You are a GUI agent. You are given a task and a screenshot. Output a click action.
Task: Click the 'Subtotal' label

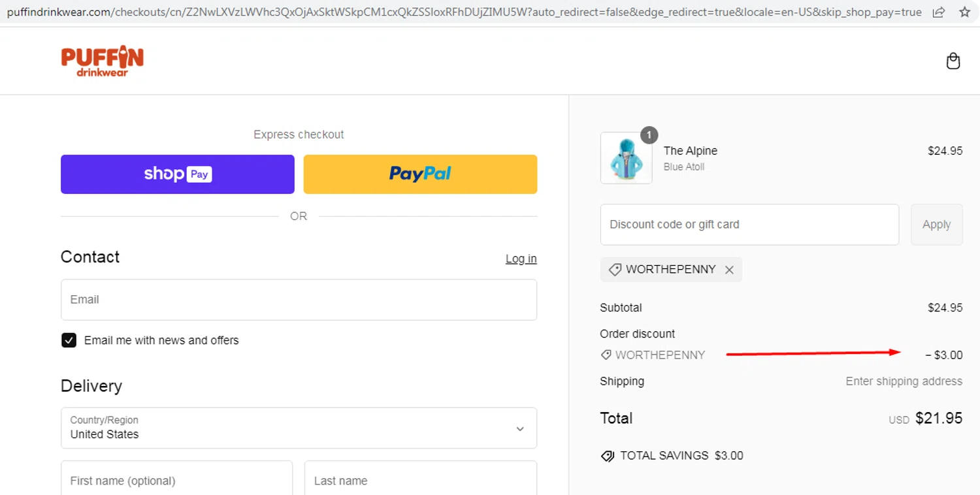click(621, 308)
